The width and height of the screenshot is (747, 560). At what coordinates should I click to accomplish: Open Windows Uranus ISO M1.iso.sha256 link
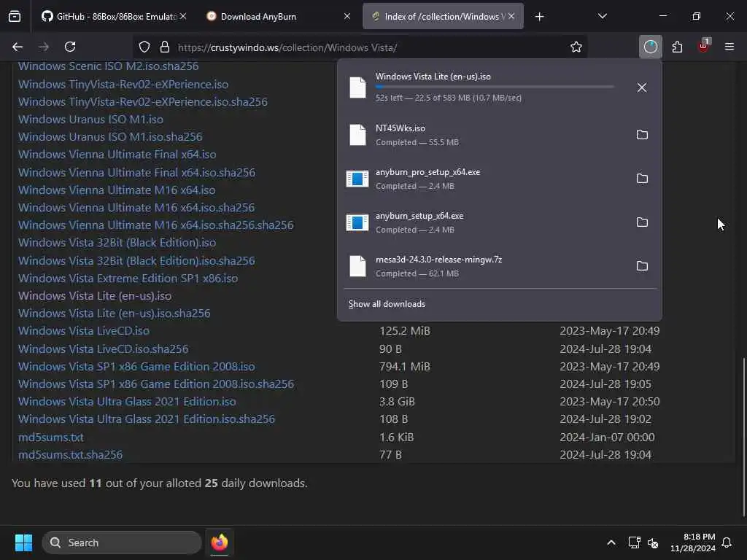(110, 137)
